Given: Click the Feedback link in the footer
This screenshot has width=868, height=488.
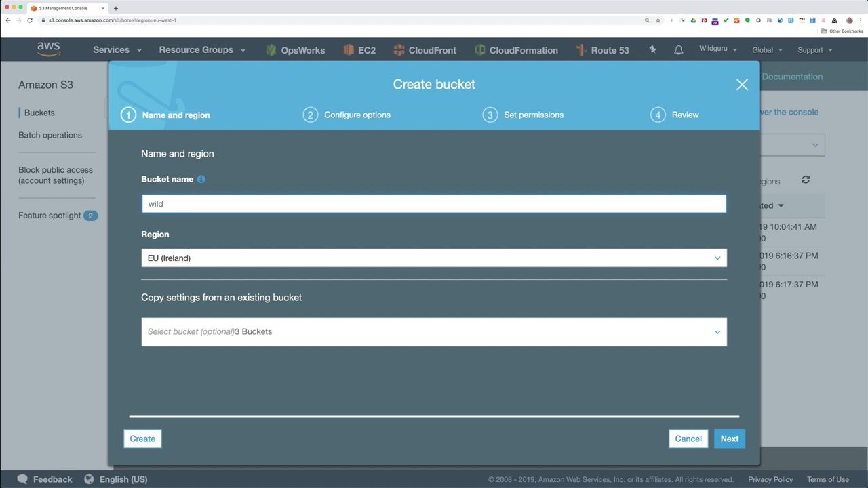Looking at the screenshot, I should coord(52,479).
